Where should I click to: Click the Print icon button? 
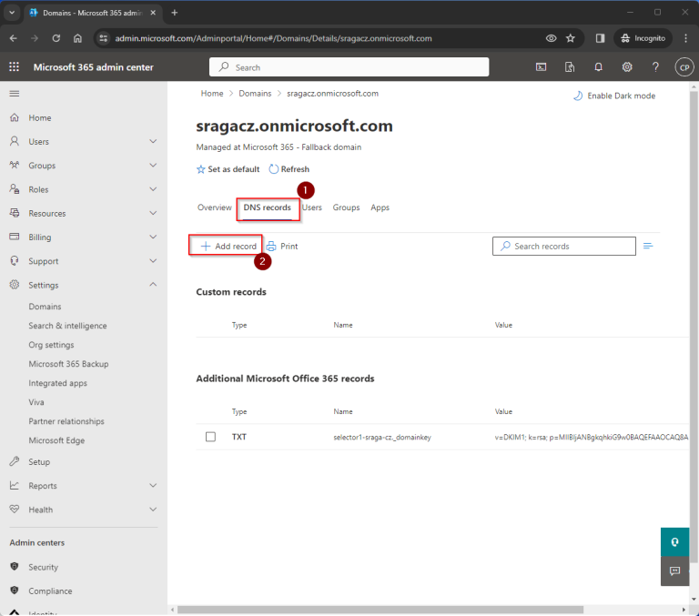point(282,246)
